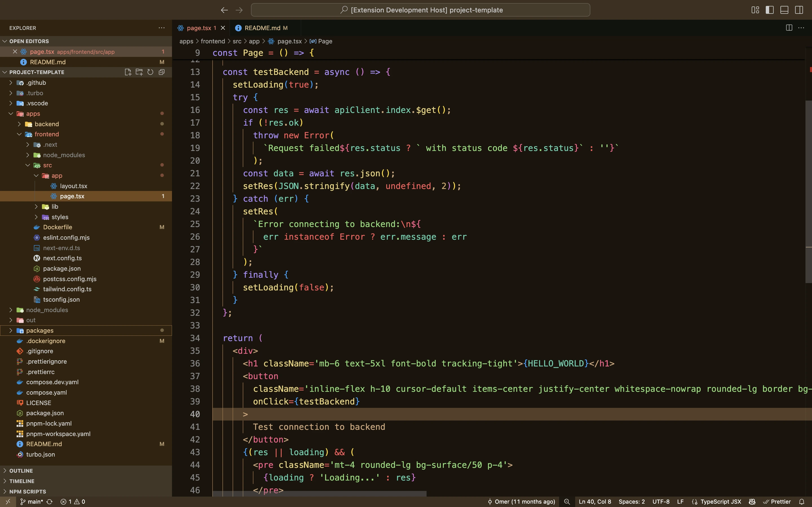
Task: Click the New Folder icon in explorer
Action: [x=139, y=72]
